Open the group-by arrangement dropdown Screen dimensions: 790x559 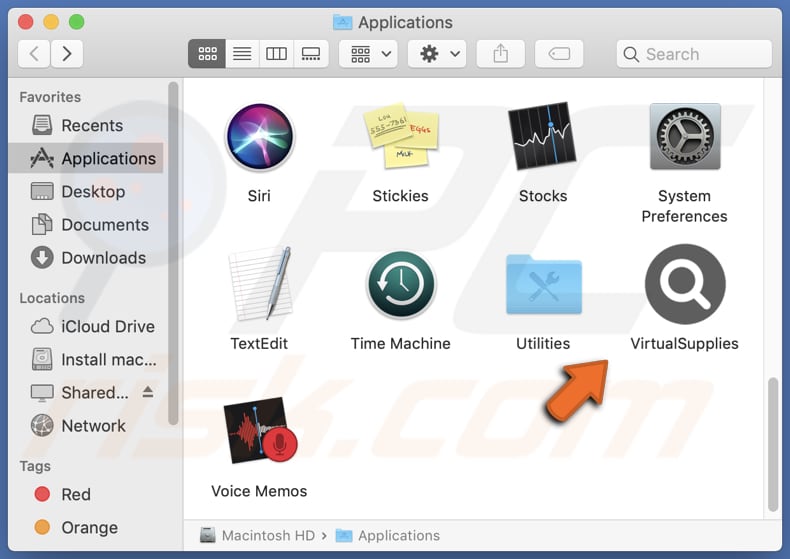pyautogui.click(x=368, y=53)
